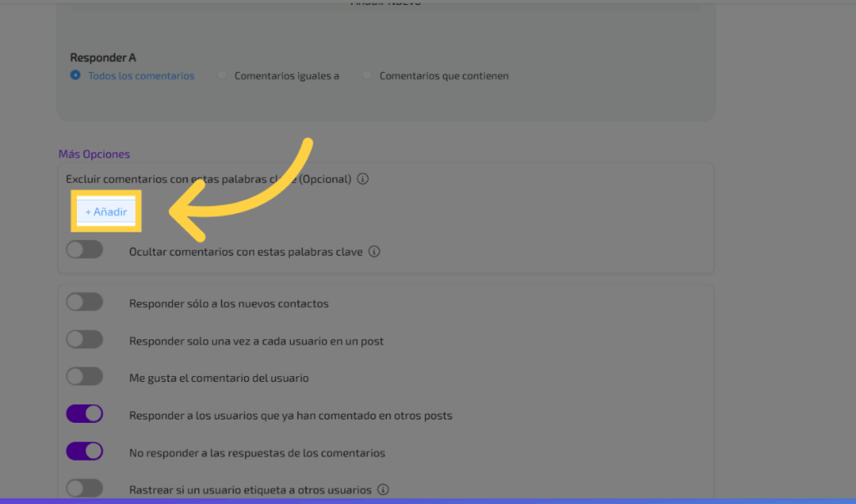Disable Responder a usuarios que ya han comentado
The height and width of the screenshot is (504, 856).
coord(84,415)
